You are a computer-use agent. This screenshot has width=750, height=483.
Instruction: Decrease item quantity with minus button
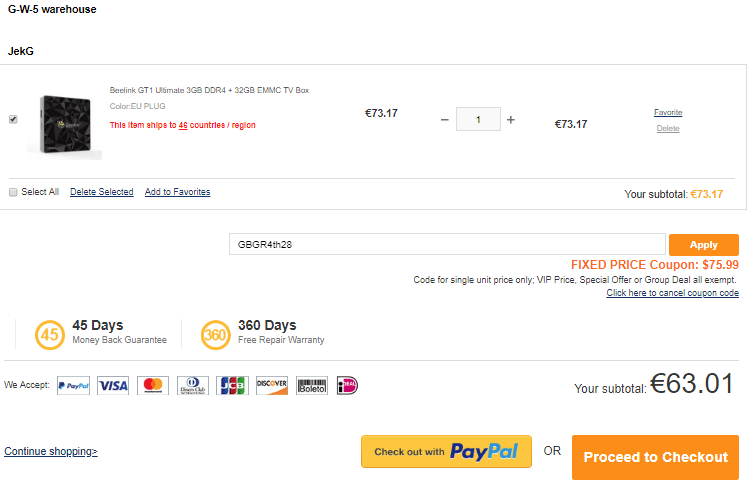tap(445, 120)
